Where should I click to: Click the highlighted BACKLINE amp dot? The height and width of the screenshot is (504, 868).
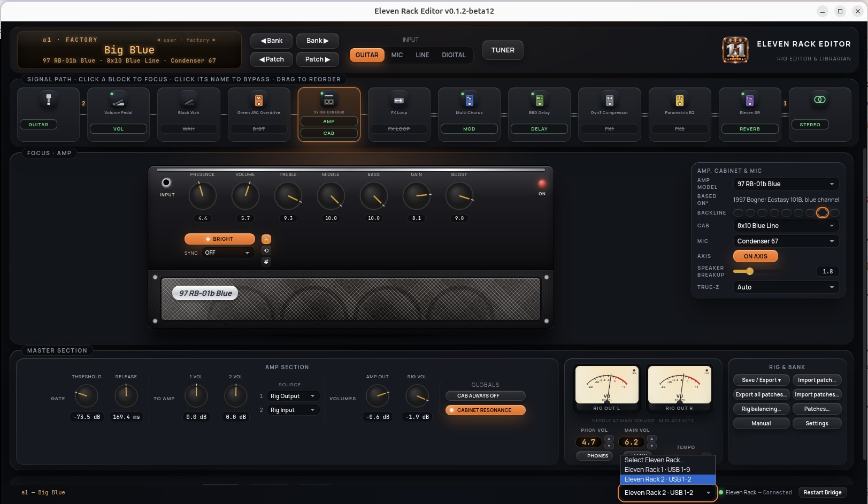tap(823, 213)
